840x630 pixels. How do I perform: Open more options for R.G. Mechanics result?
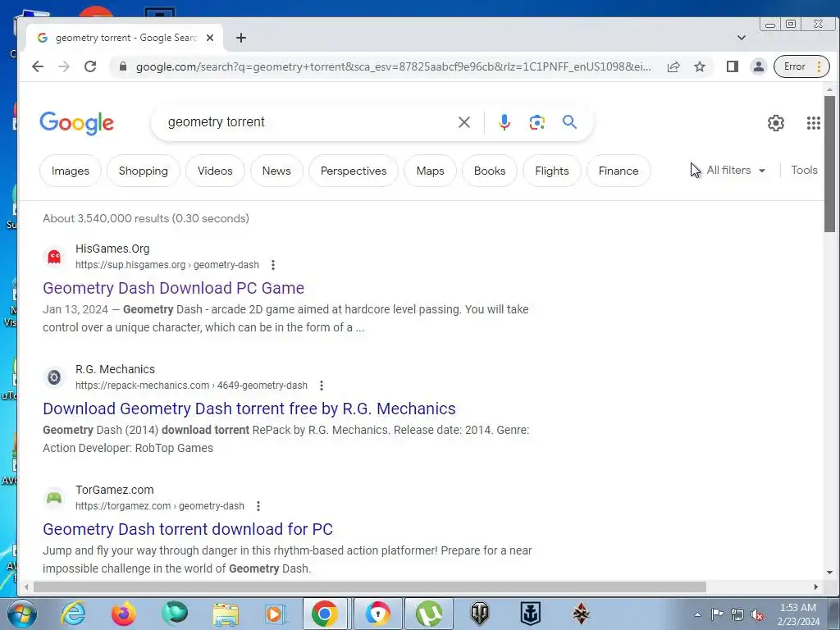coord(322,386)
